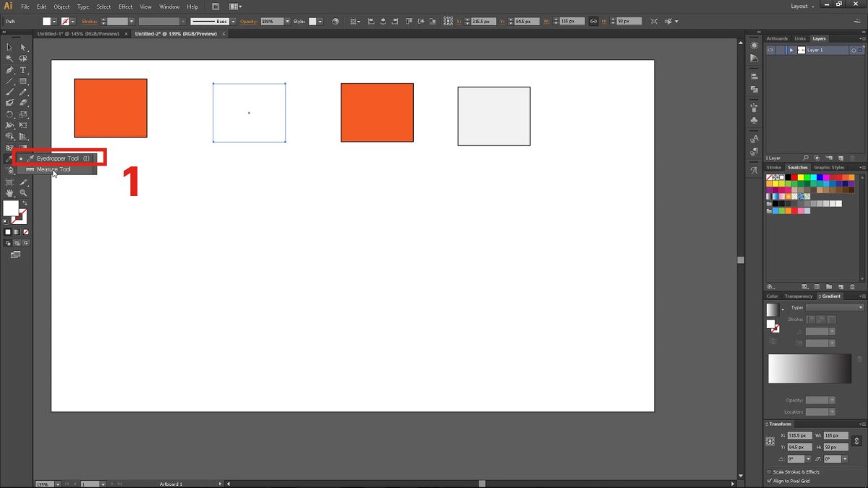Choose the Lasso tool
Viewport: 868px width, 488px height.
click(23, 59)
